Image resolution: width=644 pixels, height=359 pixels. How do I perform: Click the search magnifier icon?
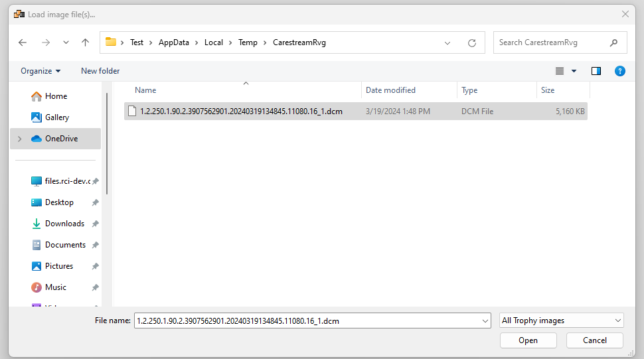[613, 42]
